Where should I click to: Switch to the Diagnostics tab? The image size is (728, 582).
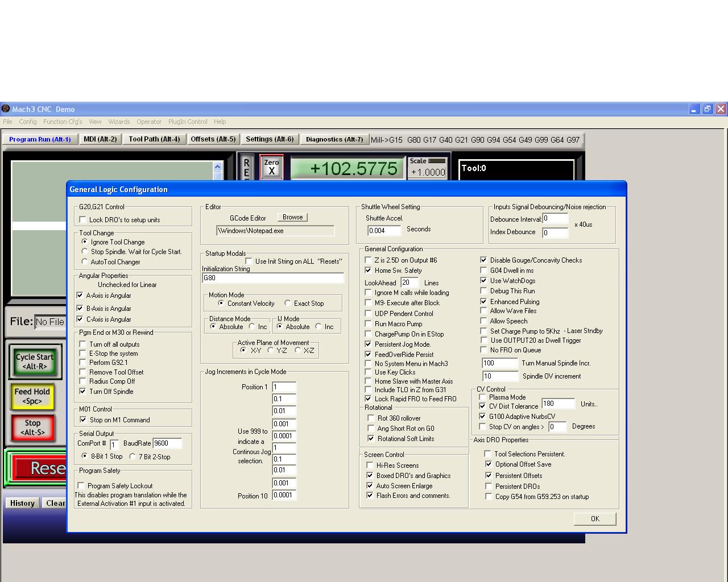point(334,139)
